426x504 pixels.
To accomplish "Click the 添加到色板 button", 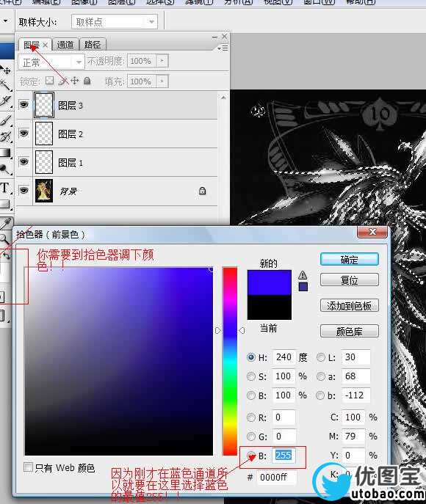I will click(350, 305).
